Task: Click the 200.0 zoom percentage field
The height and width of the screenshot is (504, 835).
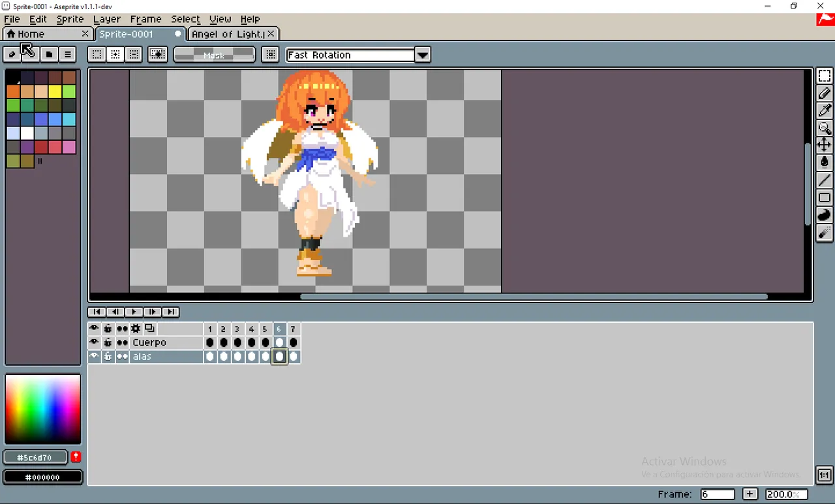Action: coord(785,494)
